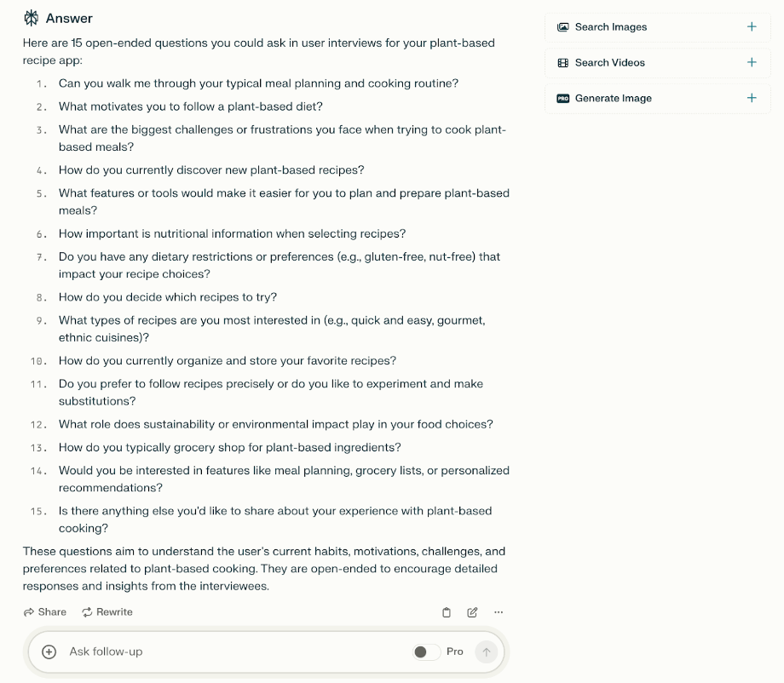
Task: Click the Search Videos card
Action: tap(657, 62)
